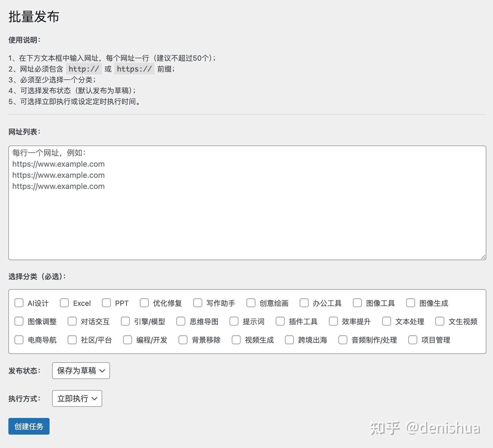Tick the Excel category checkbox
Screen dimensions: 493x448
click(64, 303)
